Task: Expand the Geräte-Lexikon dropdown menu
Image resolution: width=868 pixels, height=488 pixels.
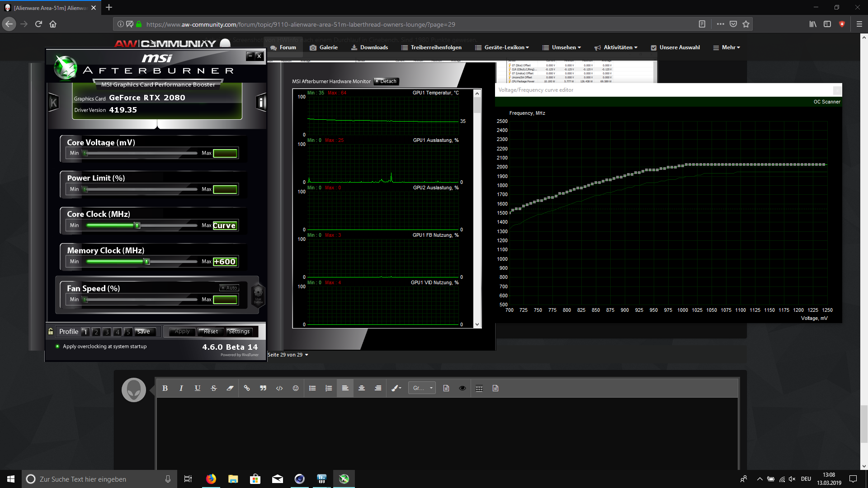Action: click(x=502, y=47)
